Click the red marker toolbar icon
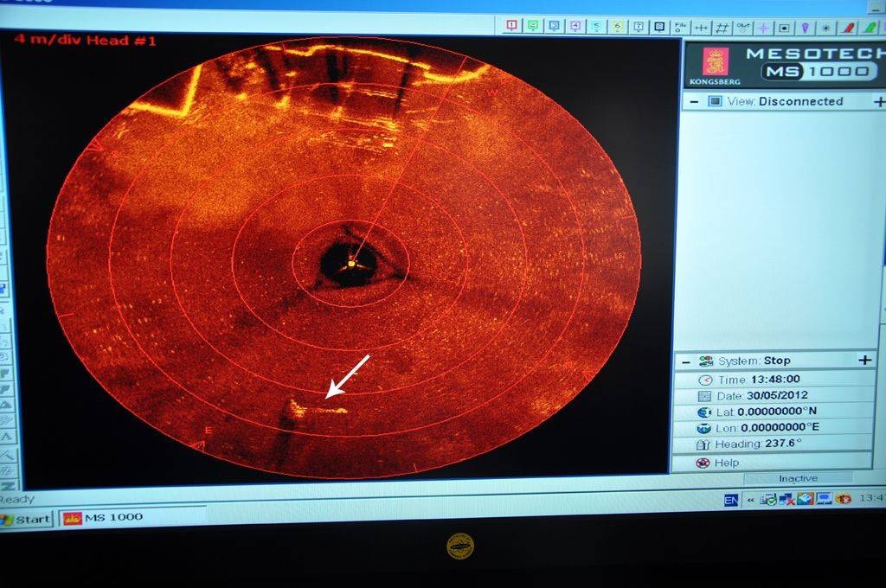 tap(849, 28)
